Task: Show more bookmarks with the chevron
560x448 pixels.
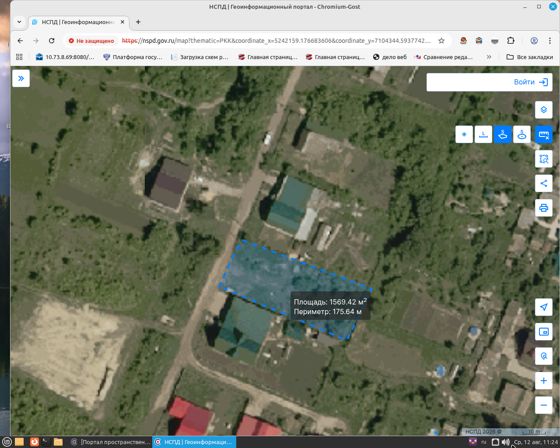Action: point(489,57)
